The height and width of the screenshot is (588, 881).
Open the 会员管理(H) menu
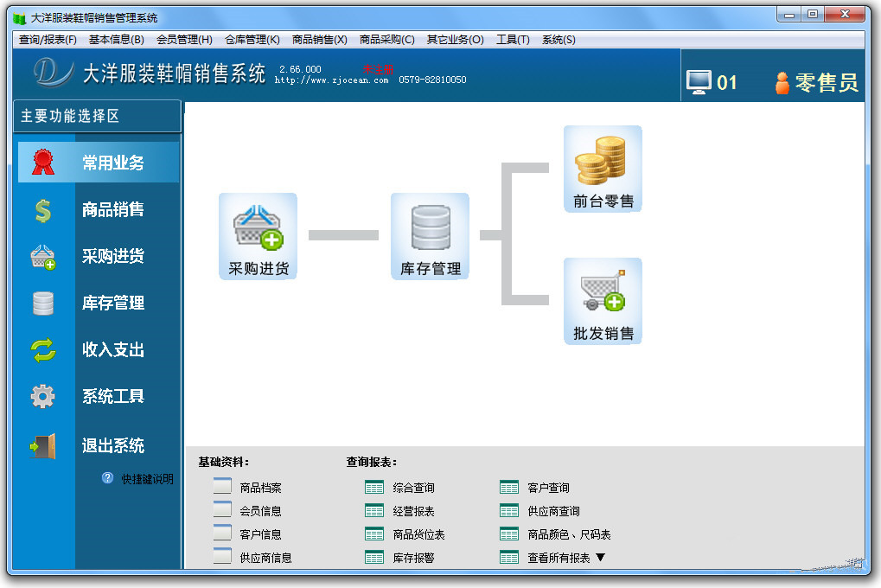click(x=184, y=40)
